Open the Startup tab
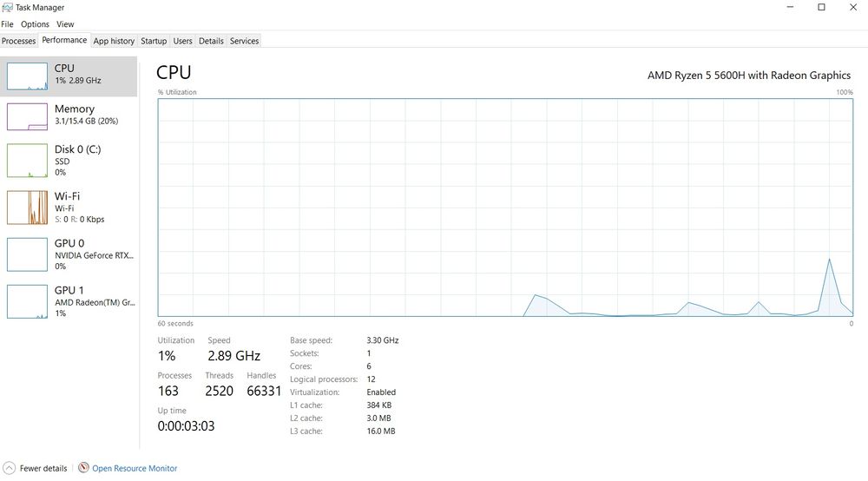Screen dimensions: 868x481 click(154, 41)
